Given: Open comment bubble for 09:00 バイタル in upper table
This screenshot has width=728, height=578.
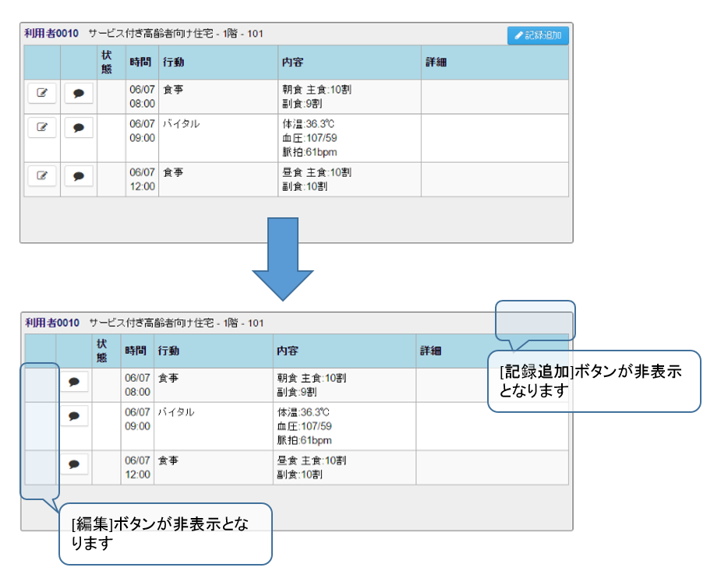Looking at the screenshot, I should (x=78, y=128).
